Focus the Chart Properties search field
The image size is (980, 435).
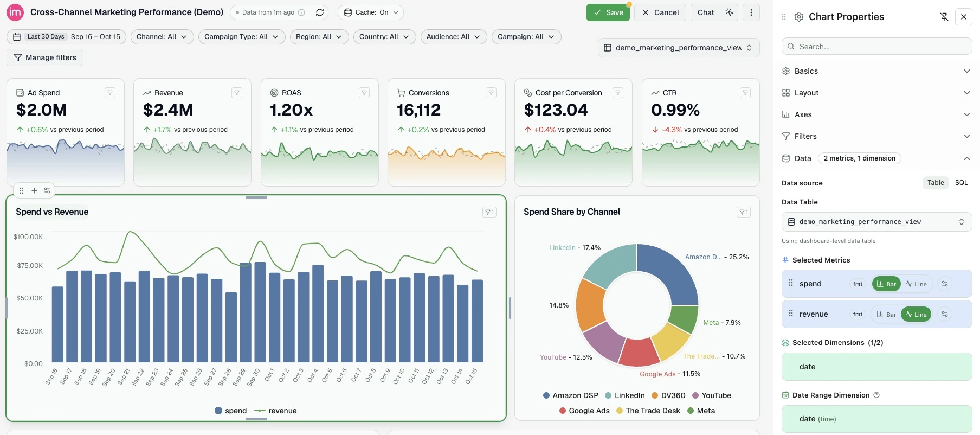(876, 47)
